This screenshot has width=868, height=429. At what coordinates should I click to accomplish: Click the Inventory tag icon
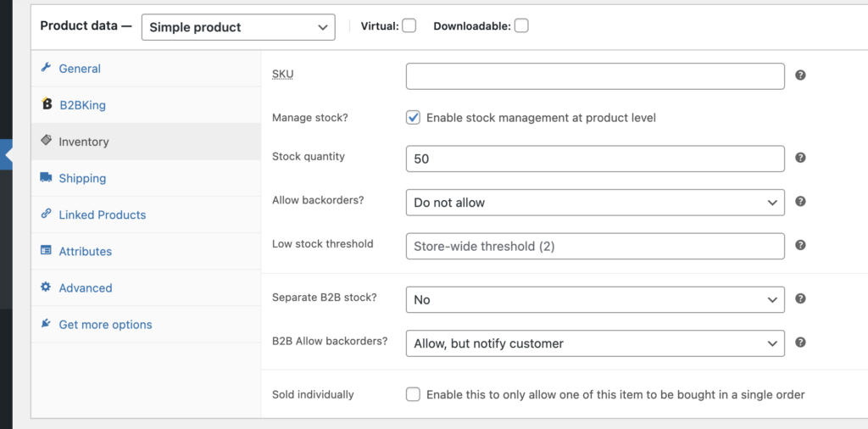46,140
